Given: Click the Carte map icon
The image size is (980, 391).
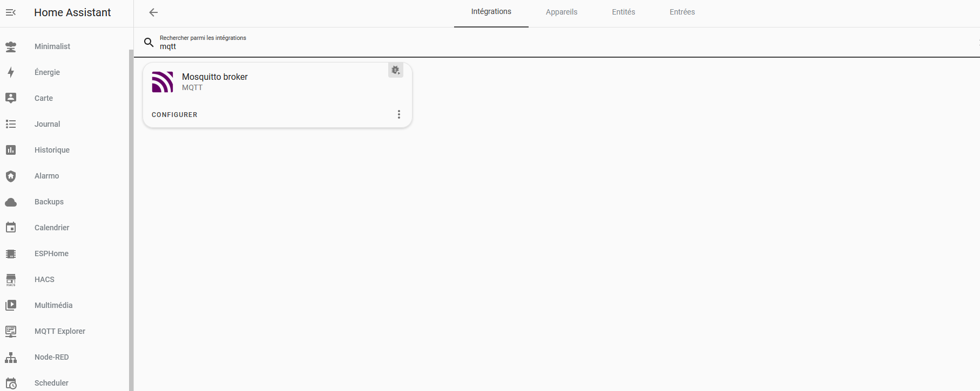Looking at the screenshot, I should pos(11,98).
